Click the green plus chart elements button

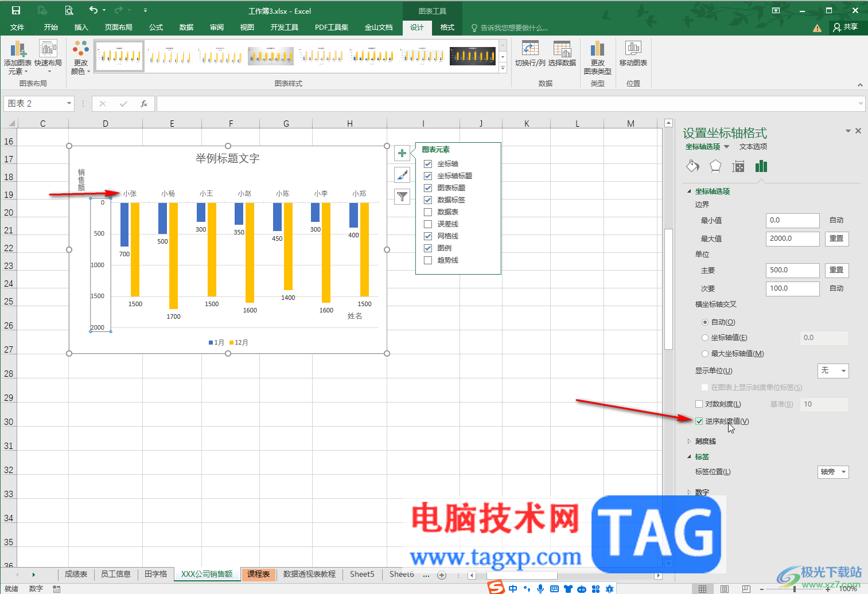pyautogui.click(x=402, y=153)
